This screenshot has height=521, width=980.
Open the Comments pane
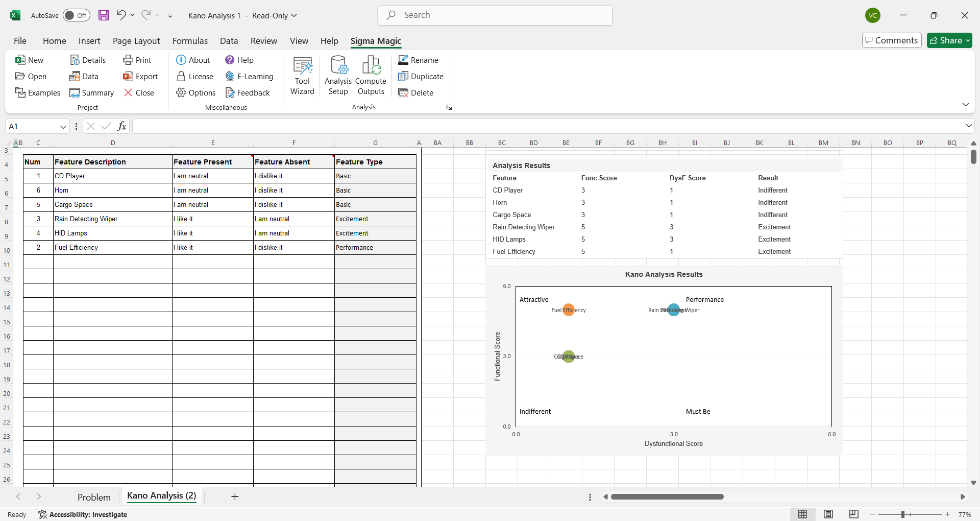[x=891, y=40]
